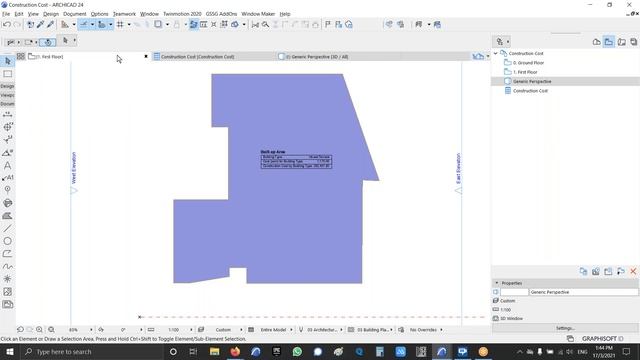Viewport: 640px width, 360px height.
Task: Click the Windows search box
Action: (x=91, y=352)
